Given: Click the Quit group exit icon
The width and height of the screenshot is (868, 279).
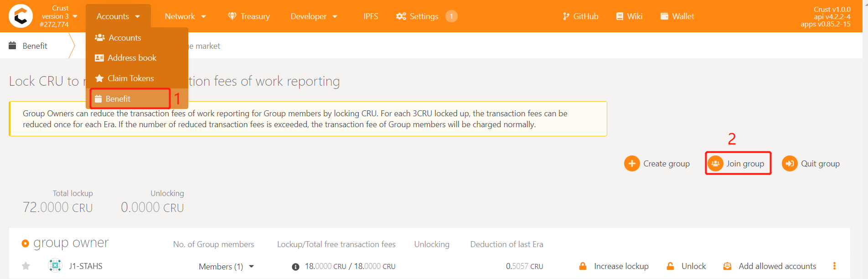Looking at the screenshot, I should (x=790, y=164).
